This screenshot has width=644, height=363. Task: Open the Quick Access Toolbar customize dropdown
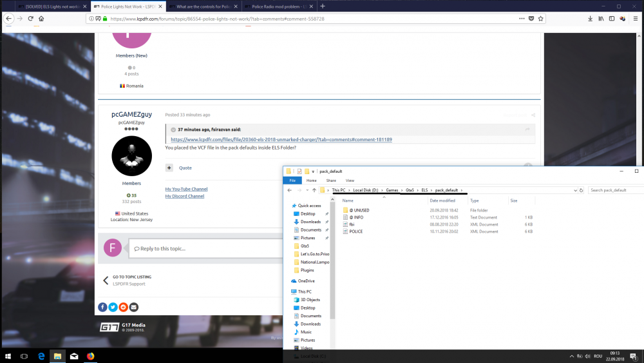(x=313, y=172)
